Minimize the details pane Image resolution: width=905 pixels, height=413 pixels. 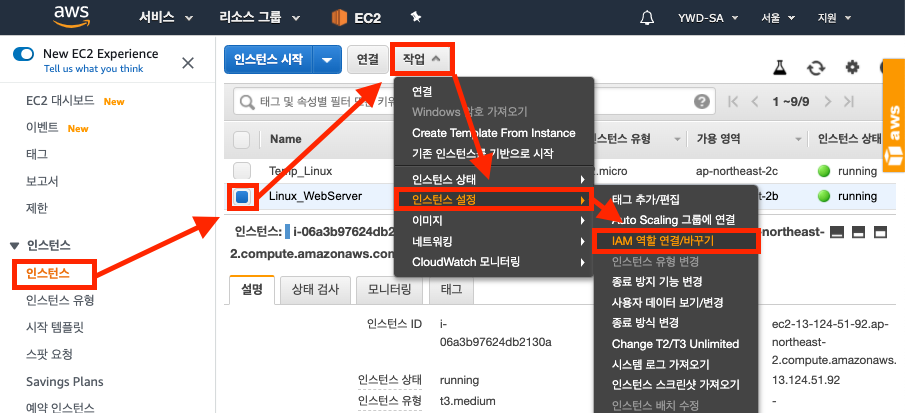tap(836, 232)
